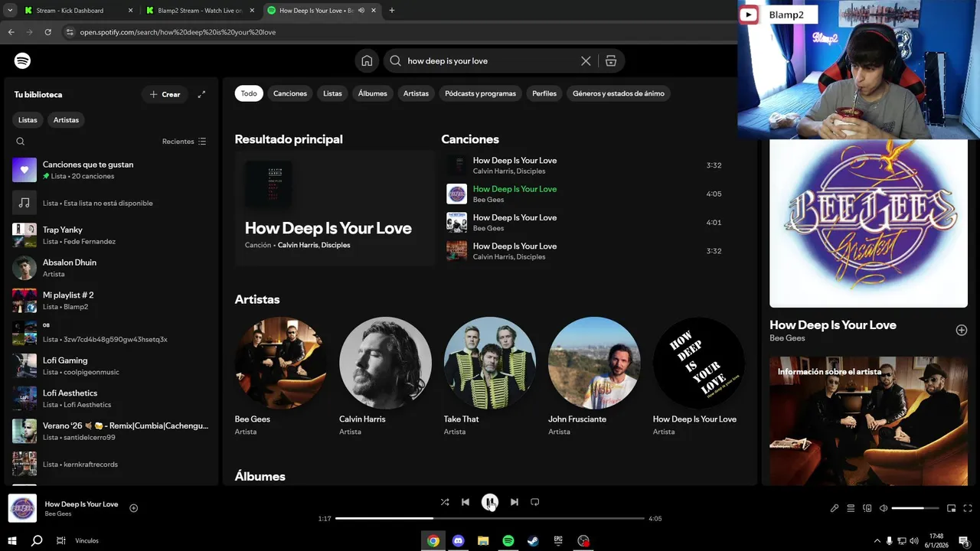Open the Recientes sort dropdown
The height and width of the screenshot is (551, 980).
click(x=184, y=142)
